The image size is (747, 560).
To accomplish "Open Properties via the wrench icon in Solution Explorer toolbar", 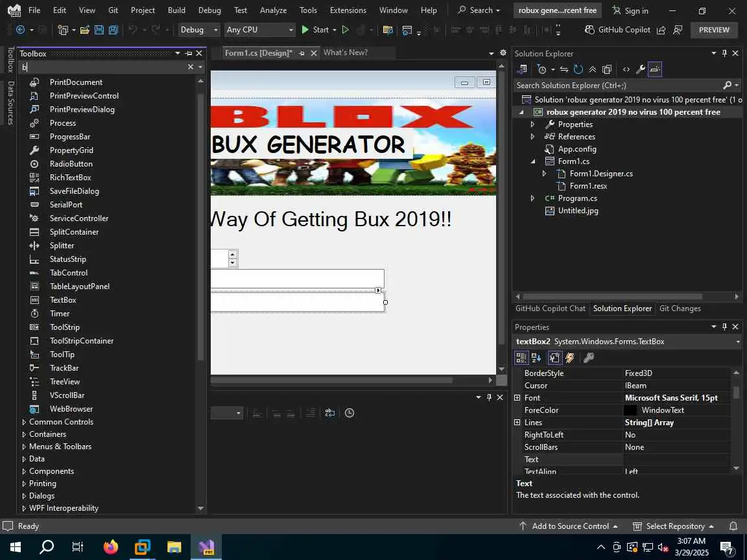I will (641, 69).
